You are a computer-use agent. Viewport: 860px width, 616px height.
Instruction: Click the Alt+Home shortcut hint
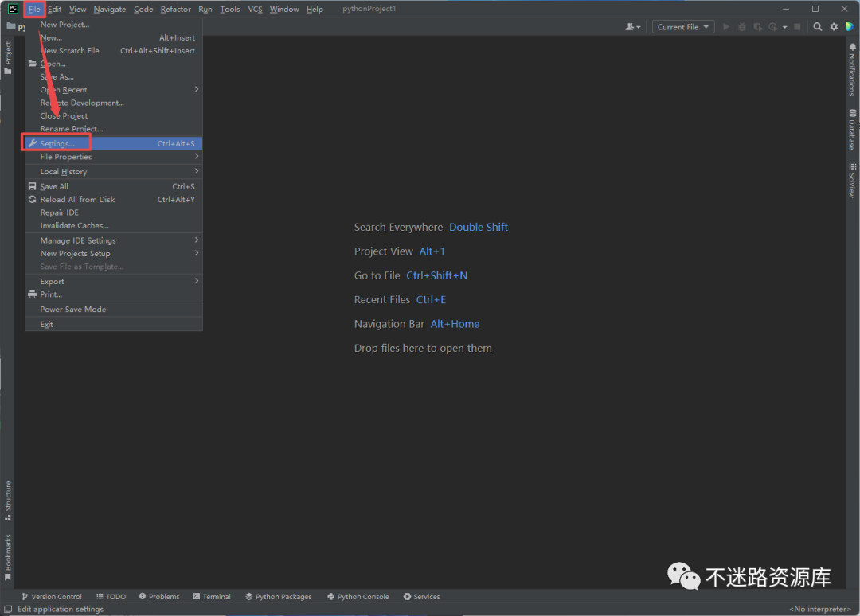455,324
